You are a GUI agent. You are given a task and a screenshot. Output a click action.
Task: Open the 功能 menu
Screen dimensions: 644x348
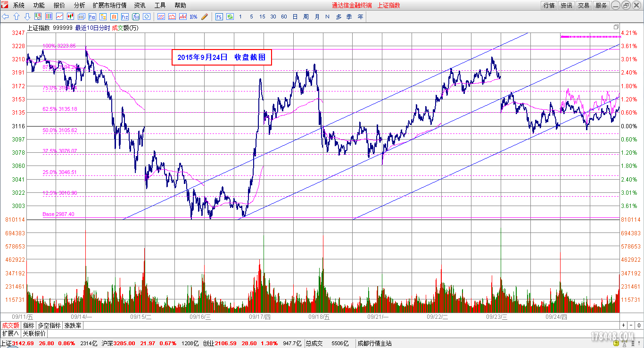click(39, 5)
